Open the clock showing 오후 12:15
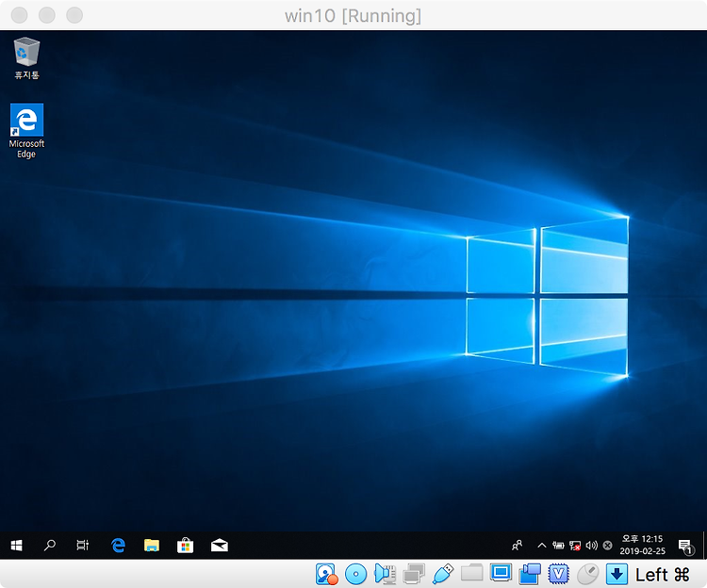 point(642,546)
